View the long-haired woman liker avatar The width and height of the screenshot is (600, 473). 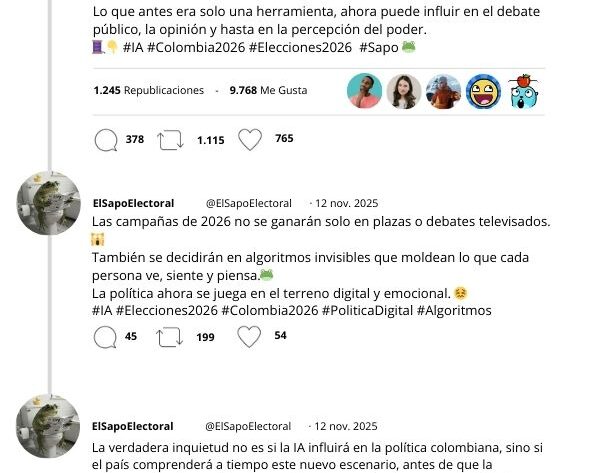(x=404, y=92)
